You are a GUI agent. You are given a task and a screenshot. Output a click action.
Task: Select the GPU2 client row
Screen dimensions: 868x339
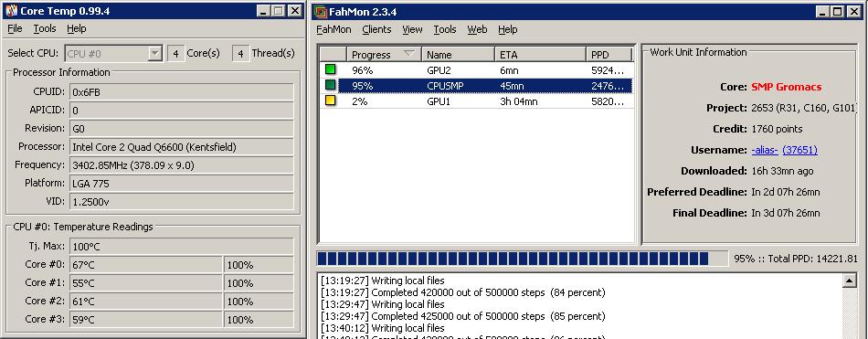[477, 69]
